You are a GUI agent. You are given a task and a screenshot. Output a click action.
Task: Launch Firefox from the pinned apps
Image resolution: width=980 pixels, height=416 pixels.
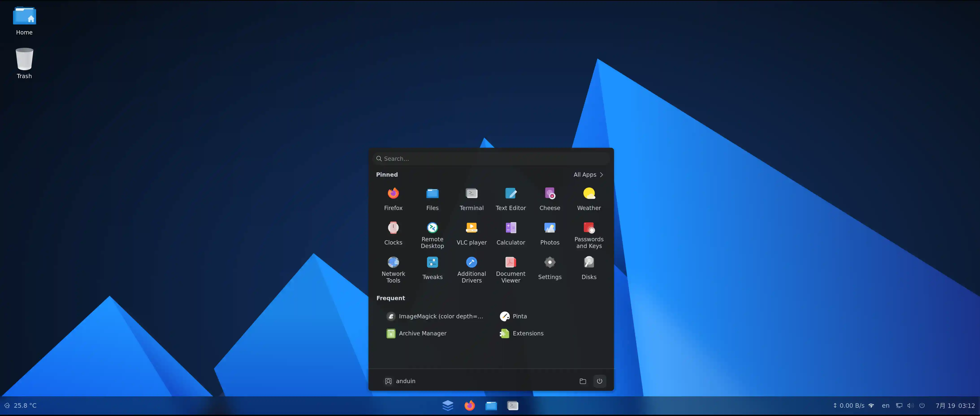(393, 198)
